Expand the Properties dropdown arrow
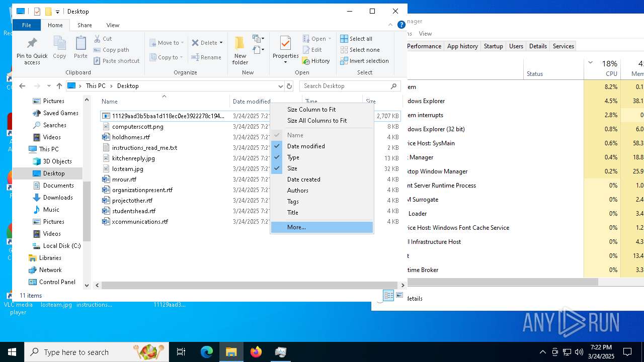This screenshot has height=362, width=644. tap(285, 62)
